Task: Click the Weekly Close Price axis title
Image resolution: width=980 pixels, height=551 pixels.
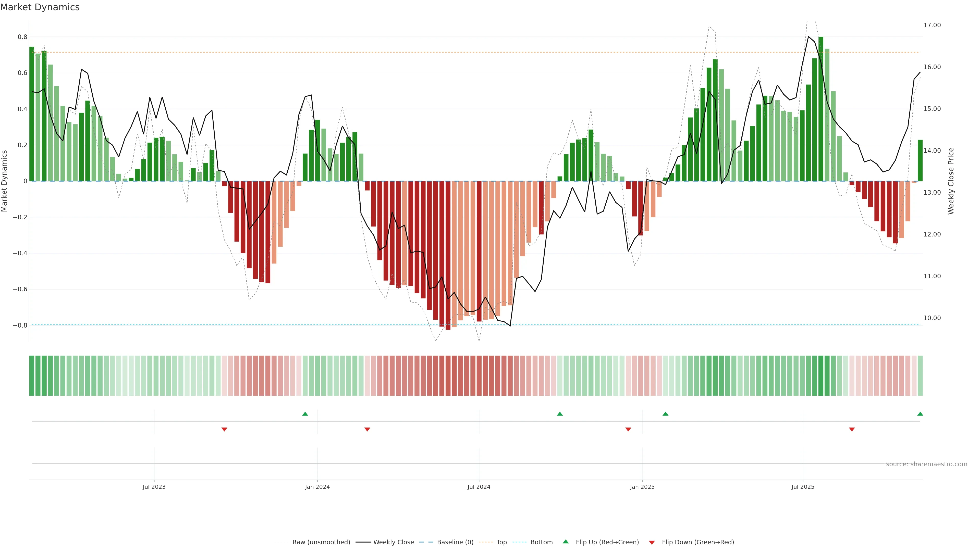Action: (x=951, y=181)
